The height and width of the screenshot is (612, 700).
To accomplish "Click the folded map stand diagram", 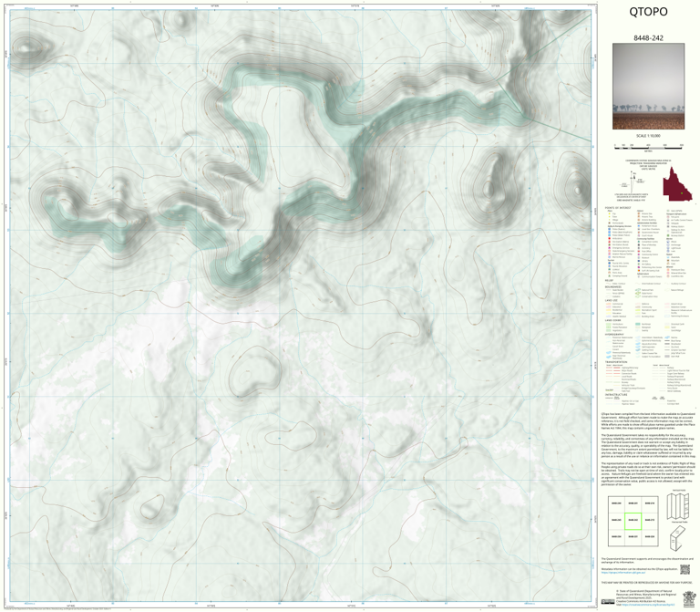I will pyautogui.click(x=677, y=538).
